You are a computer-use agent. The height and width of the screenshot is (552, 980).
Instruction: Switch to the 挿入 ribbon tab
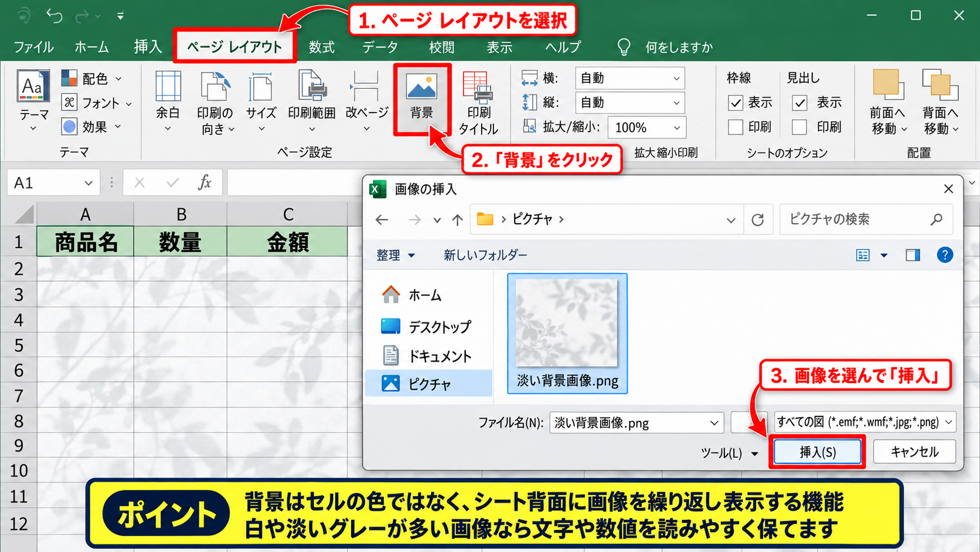tap(147, 47)
